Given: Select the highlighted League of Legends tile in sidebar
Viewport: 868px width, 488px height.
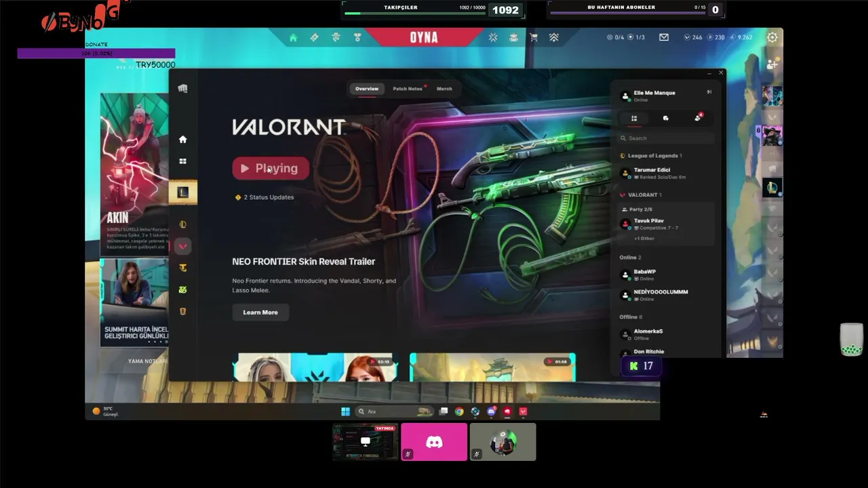Looking at the screenshot, I should pos(183,192).
